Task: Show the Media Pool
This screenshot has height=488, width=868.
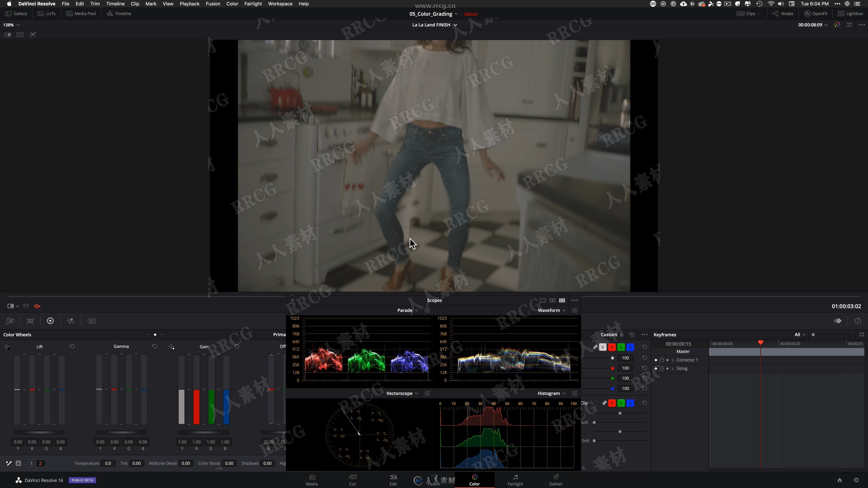Action: [x=81, y=14]
